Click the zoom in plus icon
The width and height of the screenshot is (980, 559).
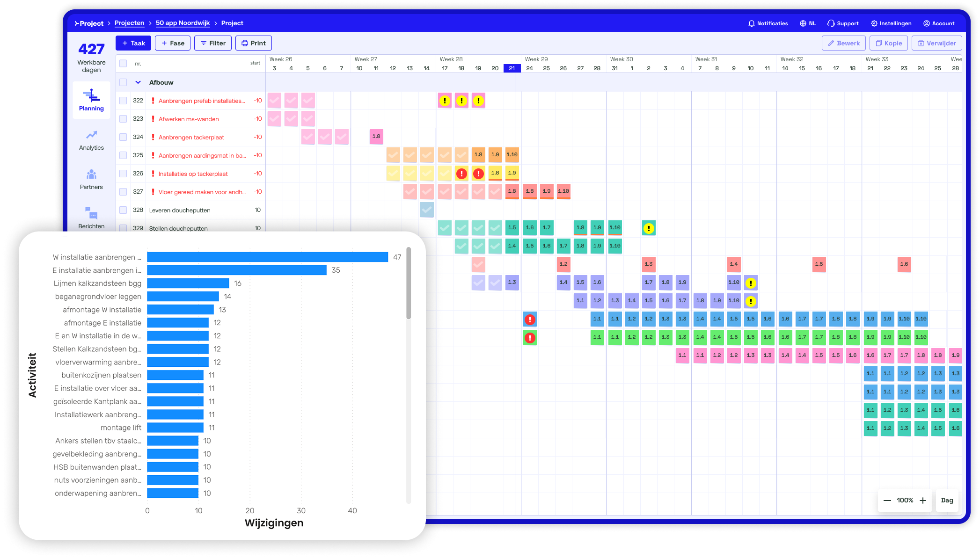coord(923,501)
